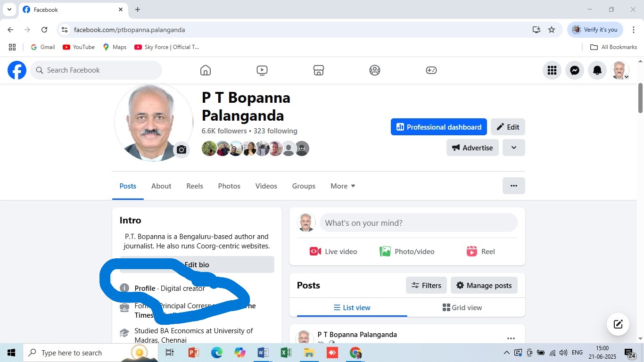Close the Facebook browser tab
This screenshot has height=362, width=644.
tap(121, 9)
